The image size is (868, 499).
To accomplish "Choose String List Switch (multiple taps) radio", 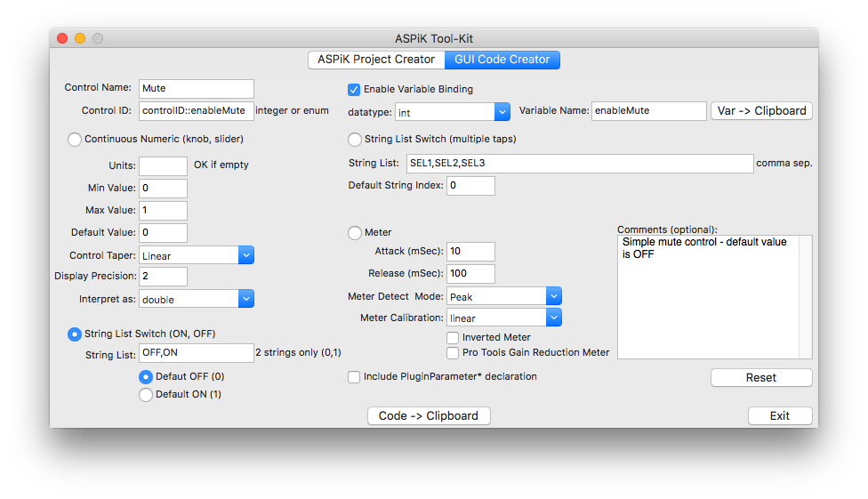I will pyautogui.click(x=355, y=140).
